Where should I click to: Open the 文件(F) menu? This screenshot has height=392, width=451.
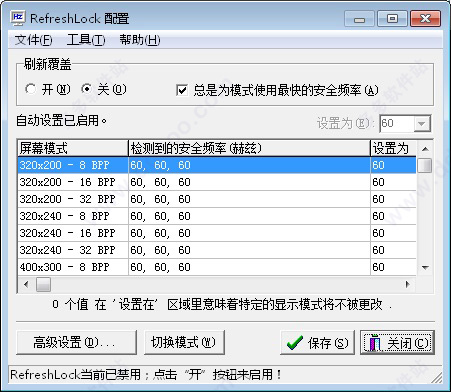33,40
